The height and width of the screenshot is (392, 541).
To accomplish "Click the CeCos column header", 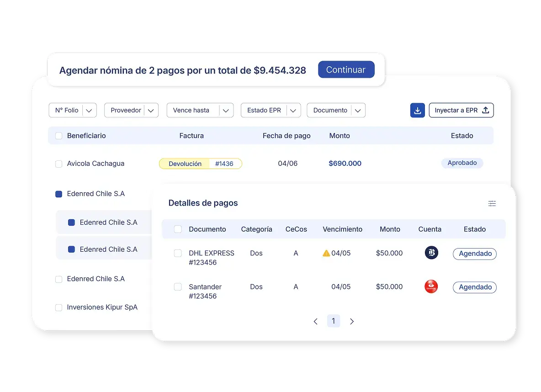I will [296, 229].
